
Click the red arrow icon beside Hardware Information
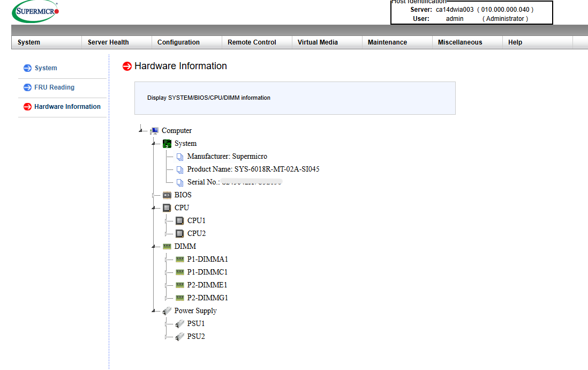pyautogui.click(x=127, y=66)
